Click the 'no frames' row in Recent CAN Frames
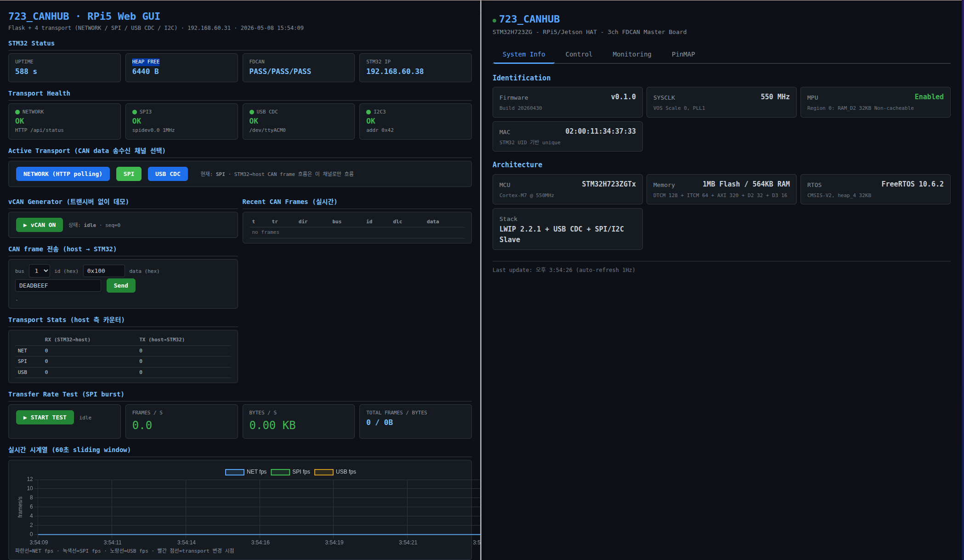964x560 pixels. click(357, 232)
